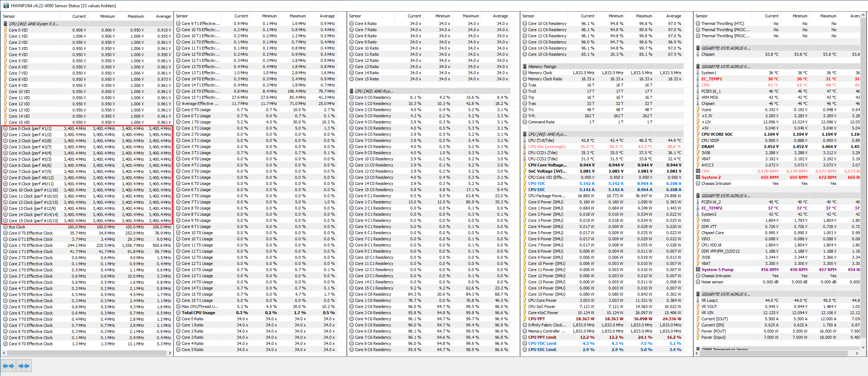Select the CPU Package Powe... row
This screenshot has height=376, width=868.
[x=603, y=196]
